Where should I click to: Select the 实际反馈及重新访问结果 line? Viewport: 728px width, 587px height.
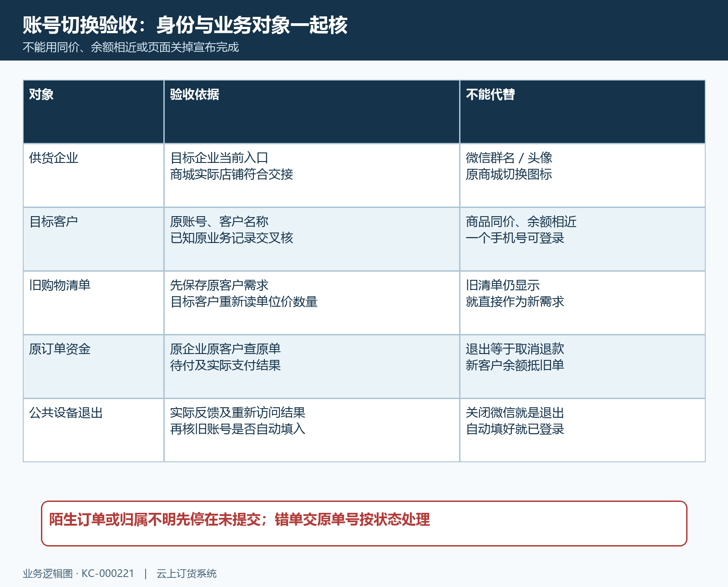(238, 413)
